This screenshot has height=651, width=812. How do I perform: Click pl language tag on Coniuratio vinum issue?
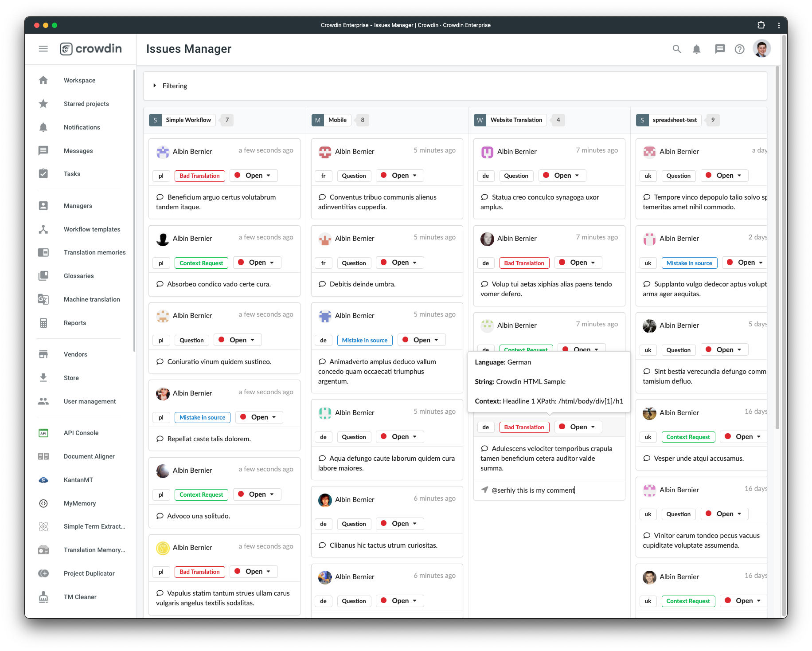click(161, 341)
